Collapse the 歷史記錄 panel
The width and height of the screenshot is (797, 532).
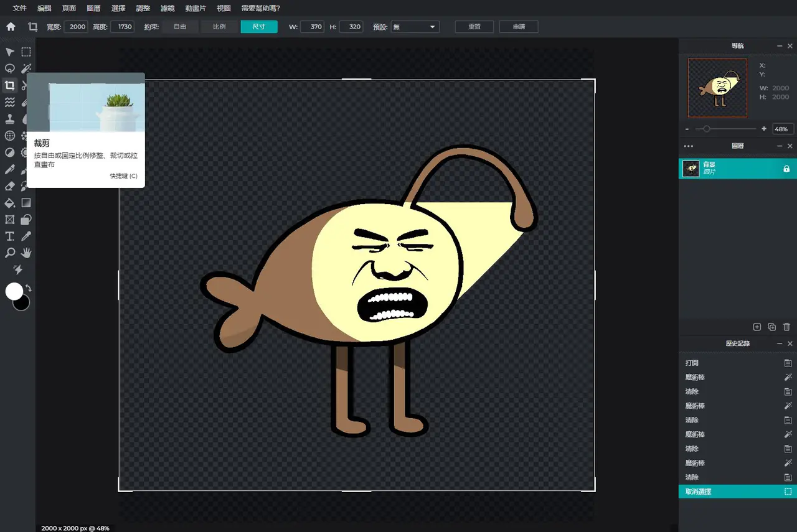point(780,343)
